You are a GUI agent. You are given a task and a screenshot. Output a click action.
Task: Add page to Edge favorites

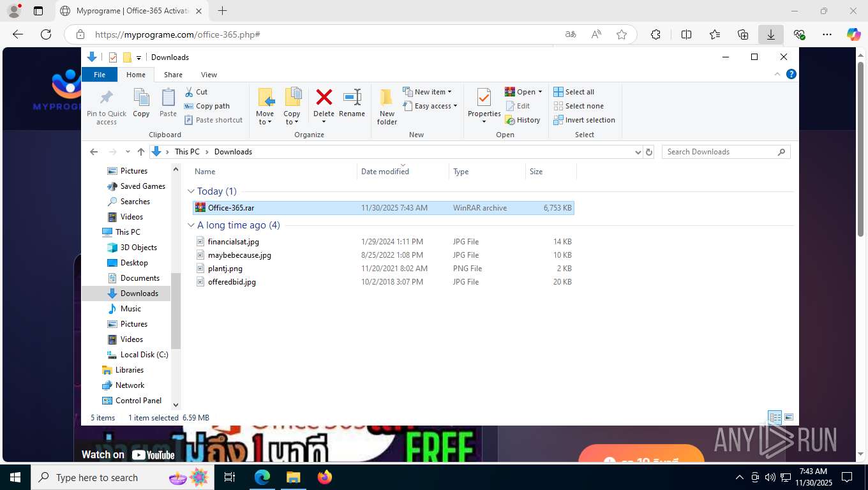click(x=622, y=34)
